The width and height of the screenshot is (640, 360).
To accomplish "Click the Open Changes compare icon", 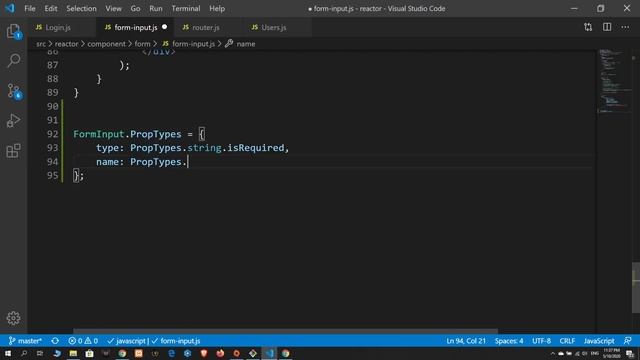I will pos(588,27).
